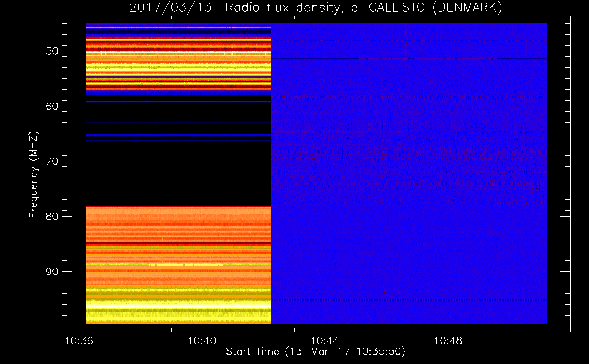Select the 10:40 time tick label
This screenshot has height=364, width=589.
pos(202,341)
